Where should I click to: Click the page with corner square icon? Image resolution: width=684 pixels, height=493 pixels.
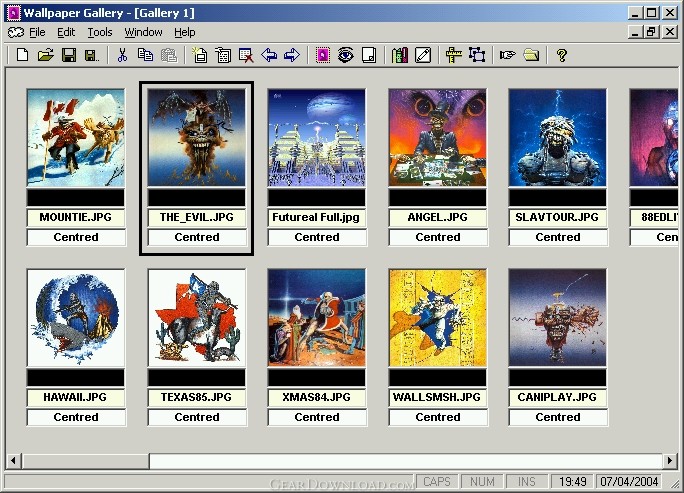click(369, 55)
